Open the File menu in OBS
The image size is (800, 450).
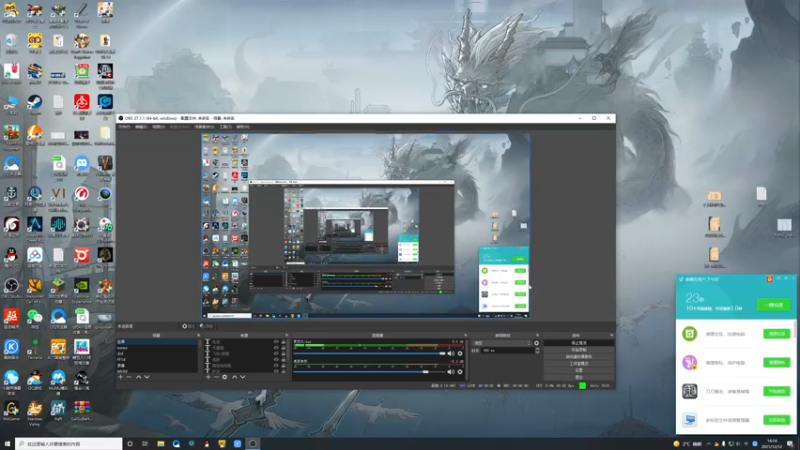124,127
